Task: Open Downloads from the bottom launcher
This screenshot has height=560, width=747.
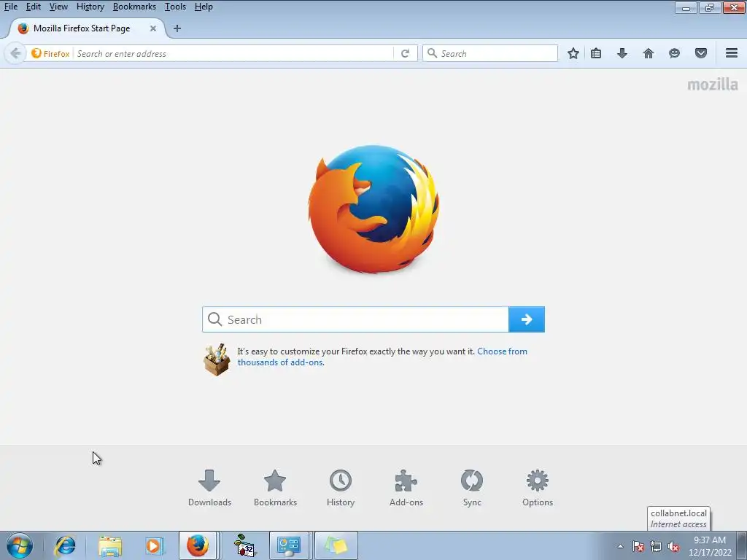Action: coord(209,488)
